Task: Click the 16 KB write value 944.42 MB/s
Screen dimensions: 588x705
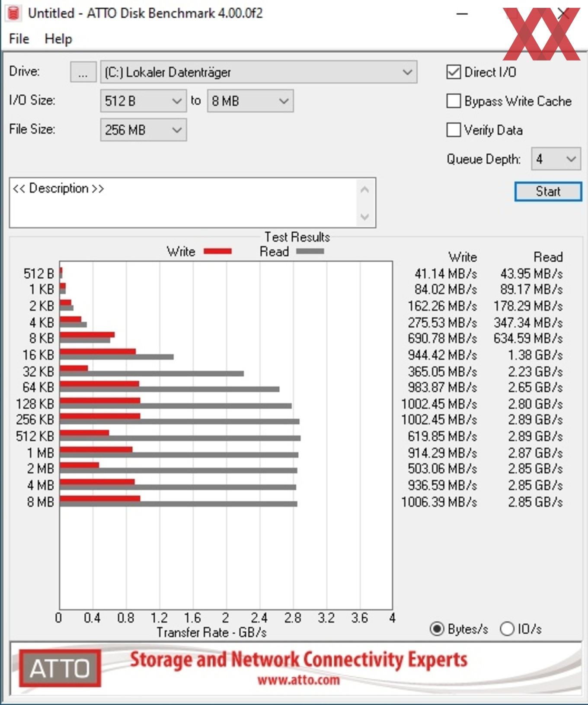Action: tap(442, 355)
